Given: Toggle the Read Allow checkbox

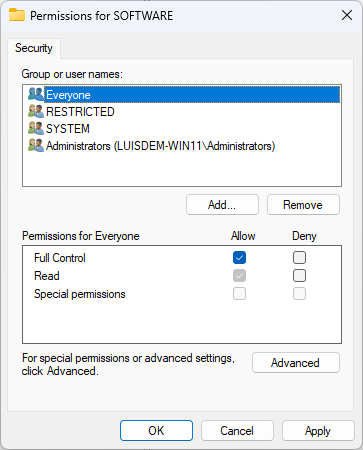Looking at the screenshot, I should pos(239,276).
